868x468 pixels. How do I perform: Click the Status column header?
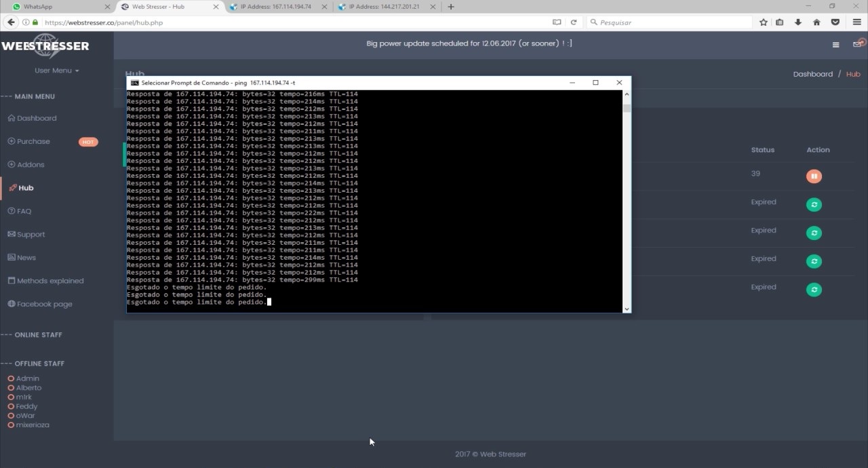(763, 150)
